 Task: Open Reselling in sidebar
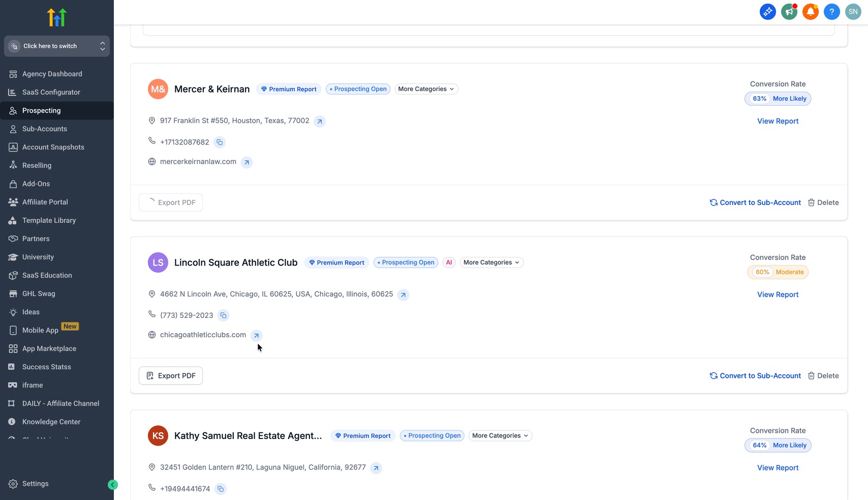pos(57,165)
